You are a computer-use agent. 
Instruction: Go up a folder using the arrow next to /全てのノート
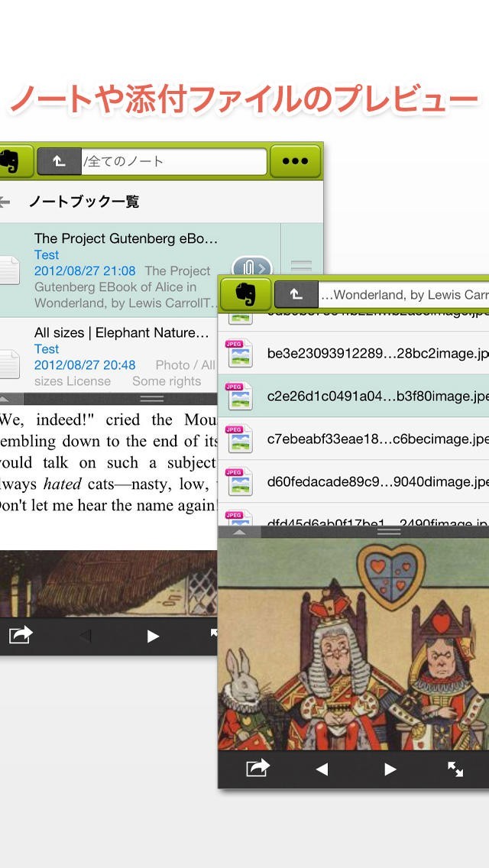pos(58,161)
